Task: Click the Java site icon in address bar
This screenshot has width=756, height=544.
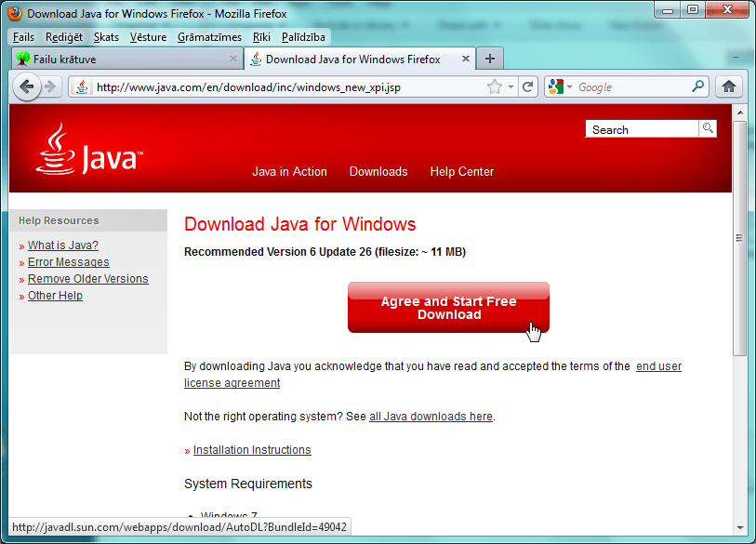Action: 83,87
